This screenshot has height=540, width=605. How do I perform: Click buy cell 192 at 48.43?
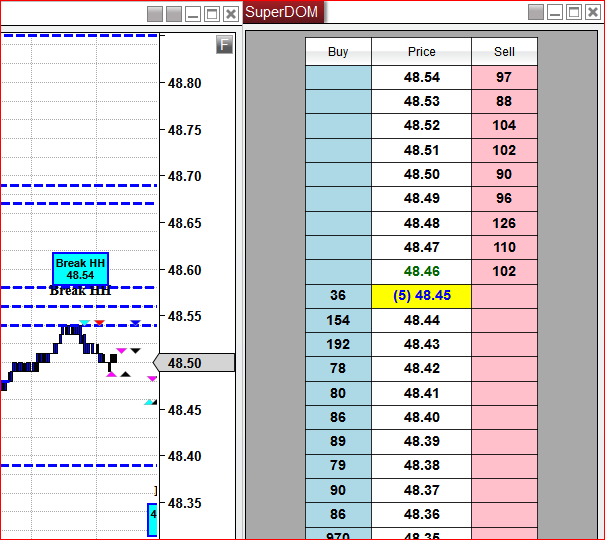[x=338, y=344]
